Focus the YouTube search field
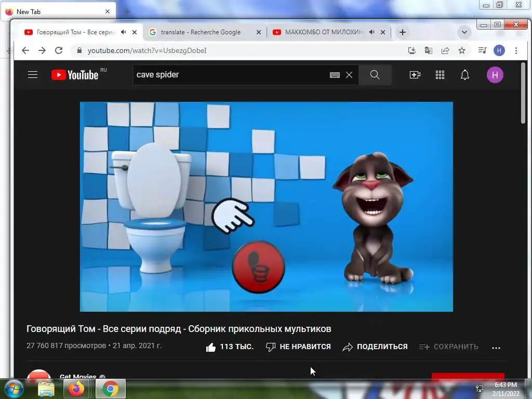This screenshot has width=532, height=399. [x=231, y=75]
